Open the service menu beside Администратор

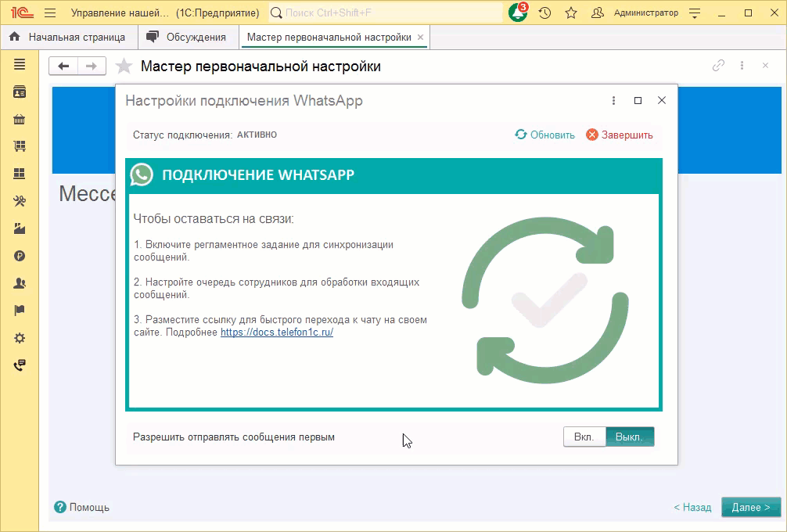click(694, 13)
